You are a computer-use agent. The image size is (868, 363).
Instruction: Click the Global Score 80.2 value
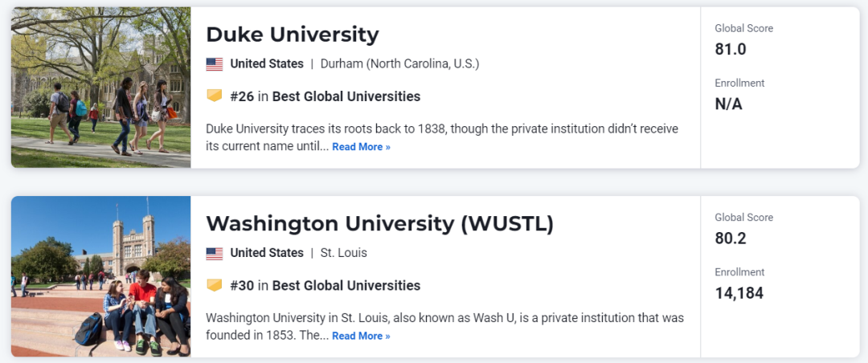tap(731, 239)
